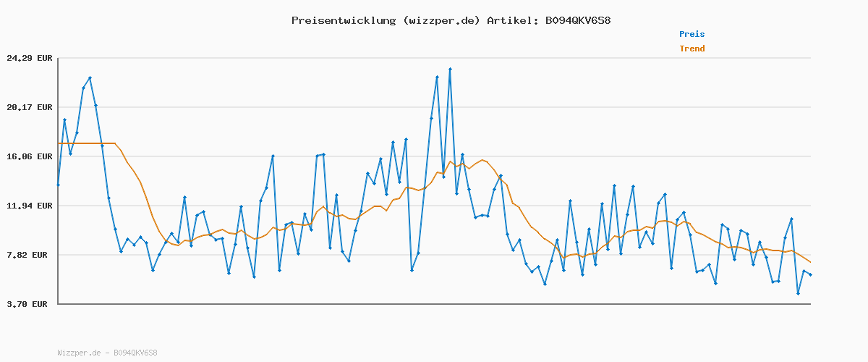Select the 16.06 EUR axis label
Image resolution: width=868 pixels, height=362 pixels.
click(x=30, y=156)
